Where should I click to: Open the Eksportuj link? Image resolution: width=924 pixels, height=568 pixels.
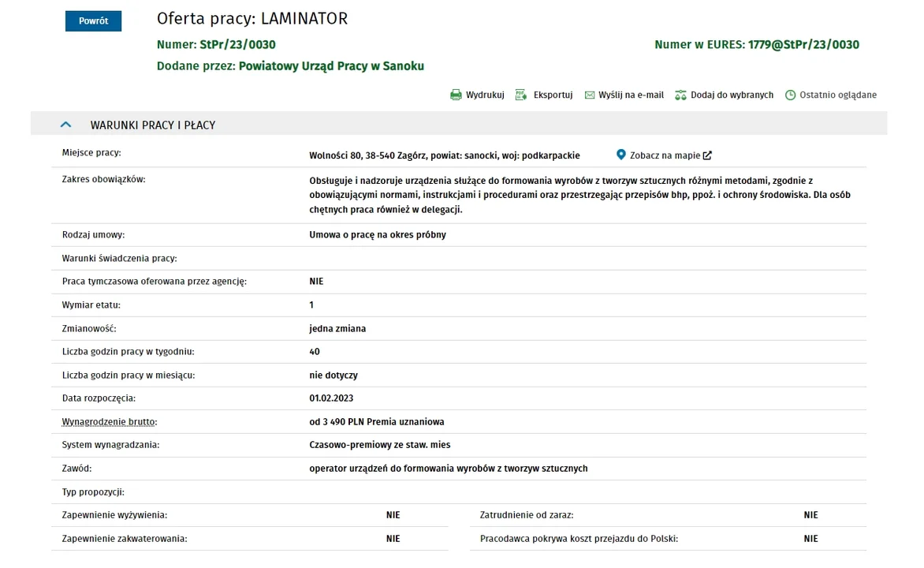(553, 95)
